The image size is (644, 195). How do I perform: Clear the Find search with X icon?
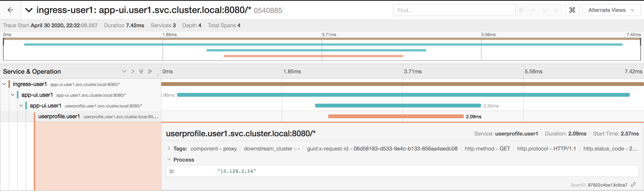tap(556, 10)
